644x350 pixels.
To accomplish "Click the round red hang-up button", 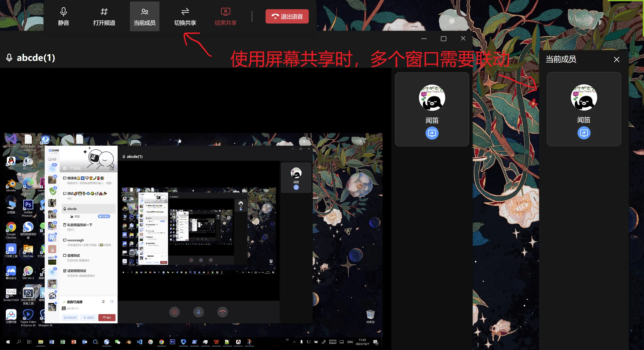I will [x=222, y=312].
